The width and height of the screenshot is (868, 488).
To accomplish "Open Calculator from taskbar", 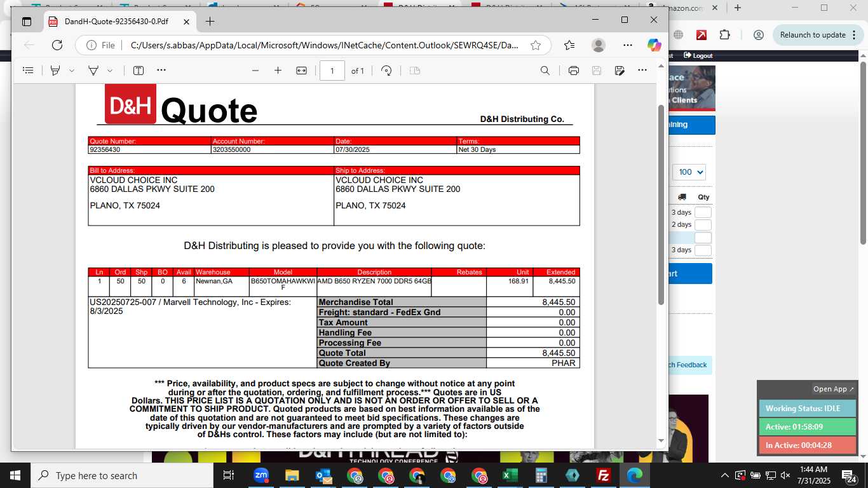I will pos(541,475).
